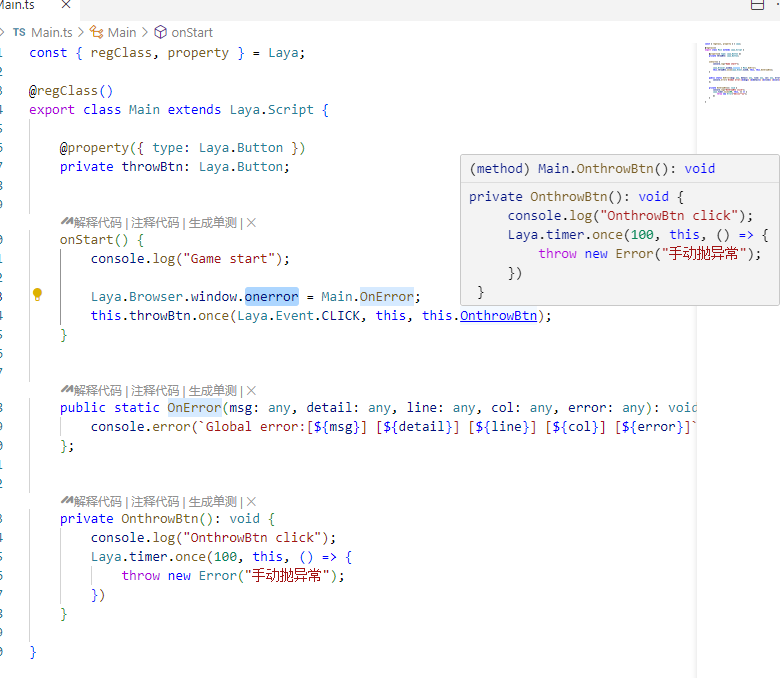This screenshot has height=678, width=780.
Task: Open the Main.ts breadcrumb dropdown
Action: tap(50, 32)
